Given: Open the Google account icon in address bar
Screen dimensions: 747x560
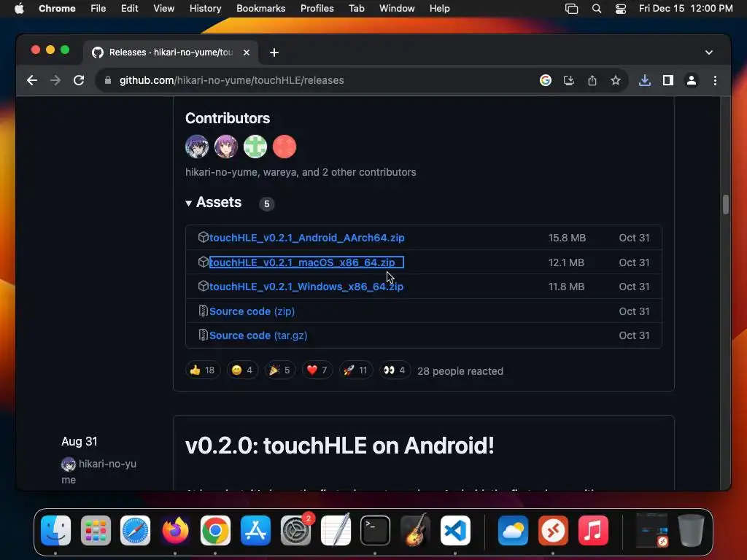Looking at the screenshot, I should (546, 80).
